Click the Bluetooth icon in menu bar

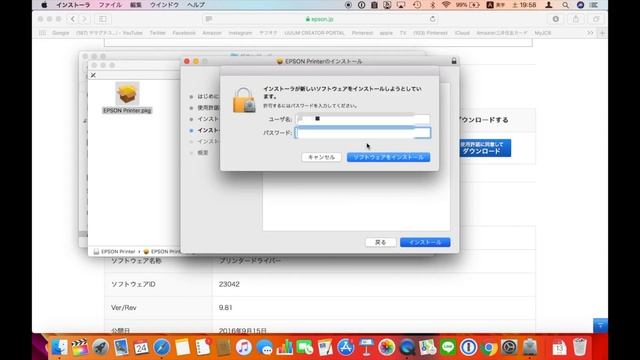click(x=432, y=5)
